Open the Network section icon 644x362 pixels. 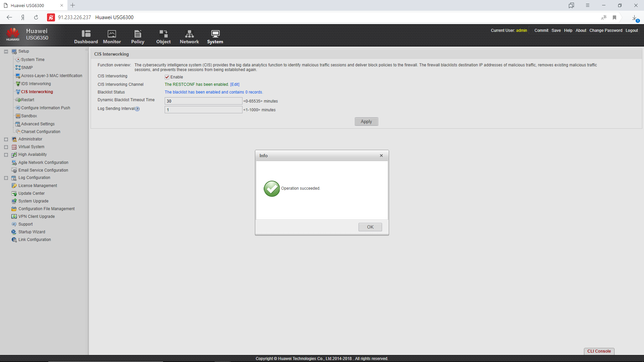[x=189, y=34]
